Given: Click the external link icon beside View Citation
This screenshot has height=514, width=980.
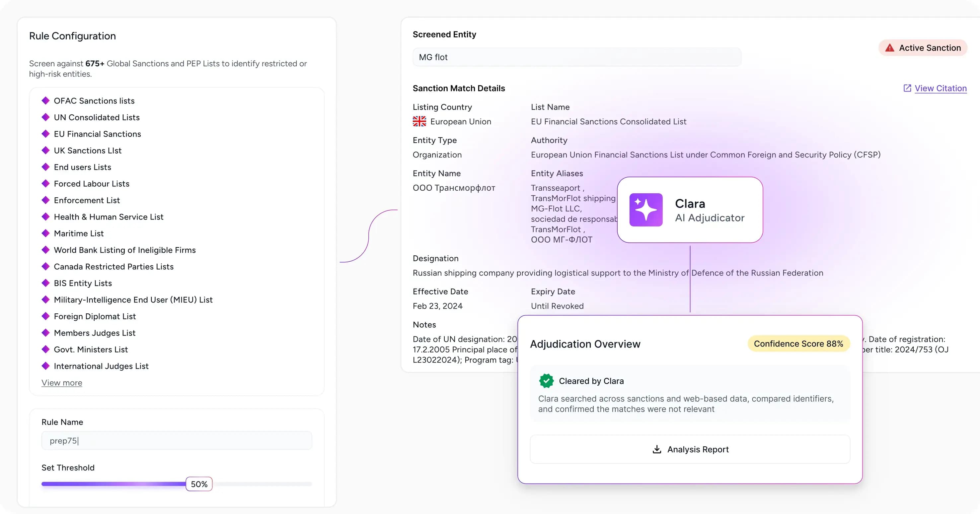Looking at the screenshot, I should coord(907,88).
